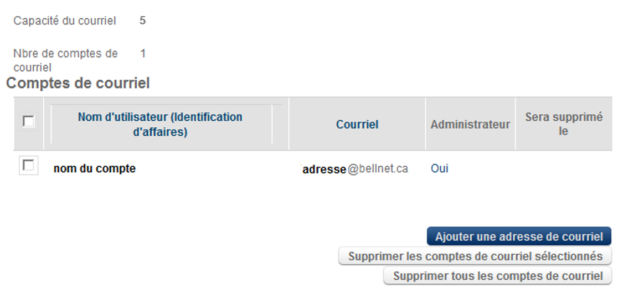
Task: Click 'Supprimer tous les comptes de courriel'
Action: pos(497,276)
